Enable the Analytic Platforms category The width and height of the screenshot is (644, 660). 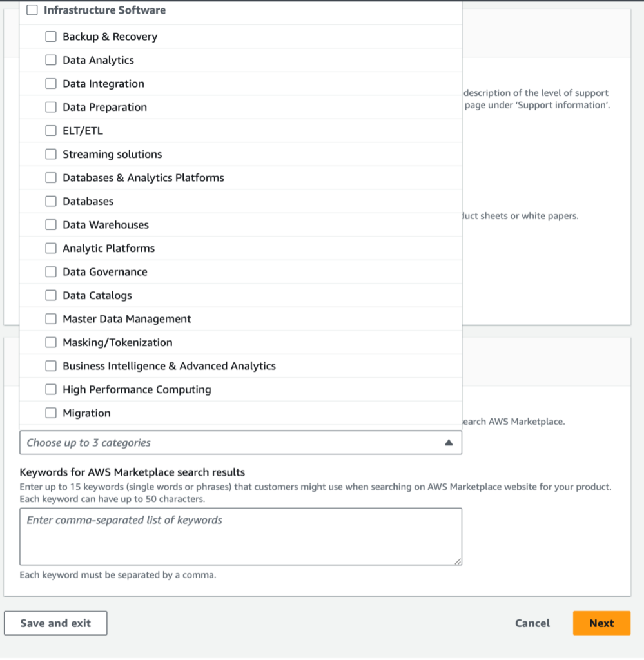51,247
